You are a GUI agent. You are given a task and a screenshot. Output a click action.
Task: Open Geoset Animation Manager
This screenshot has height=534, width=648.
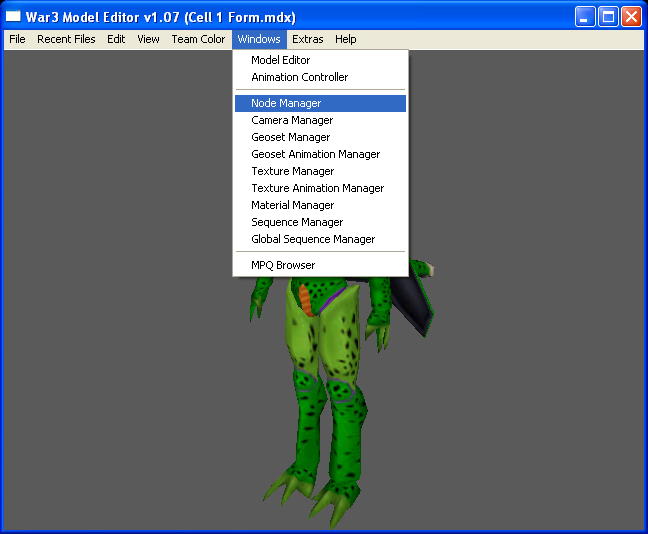pyautogui.click(x=320, y=154)
